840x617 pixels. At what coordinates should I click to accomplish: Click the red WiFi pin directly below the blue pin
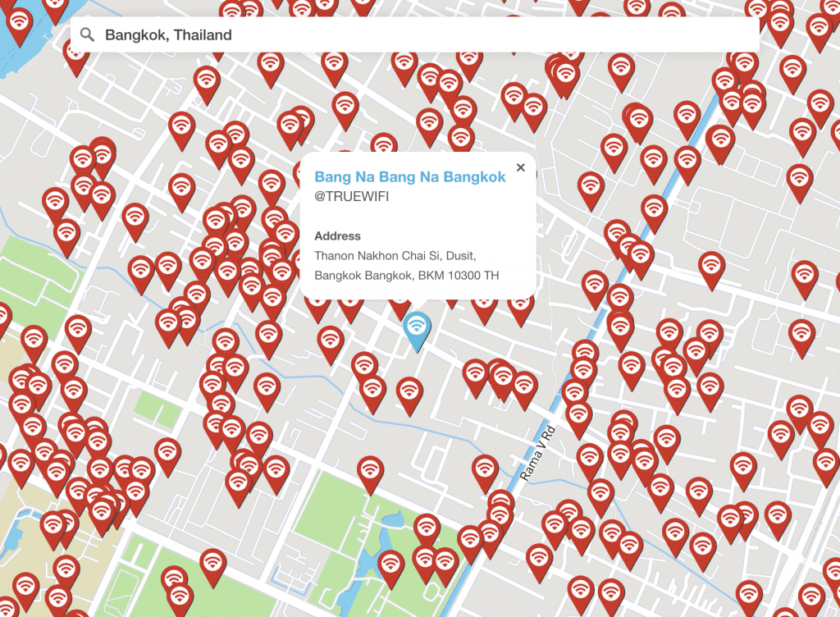pyautogui.click(x=409, y=392)
